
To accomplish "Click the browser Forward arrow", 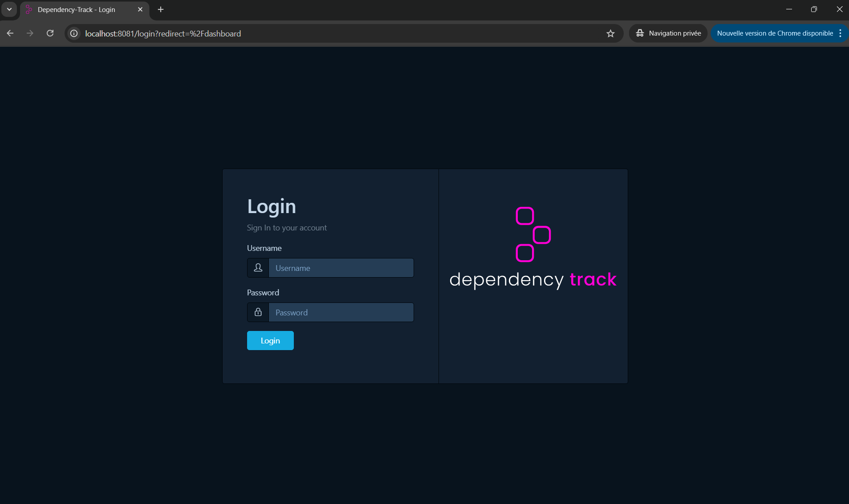I will (30, 33).
